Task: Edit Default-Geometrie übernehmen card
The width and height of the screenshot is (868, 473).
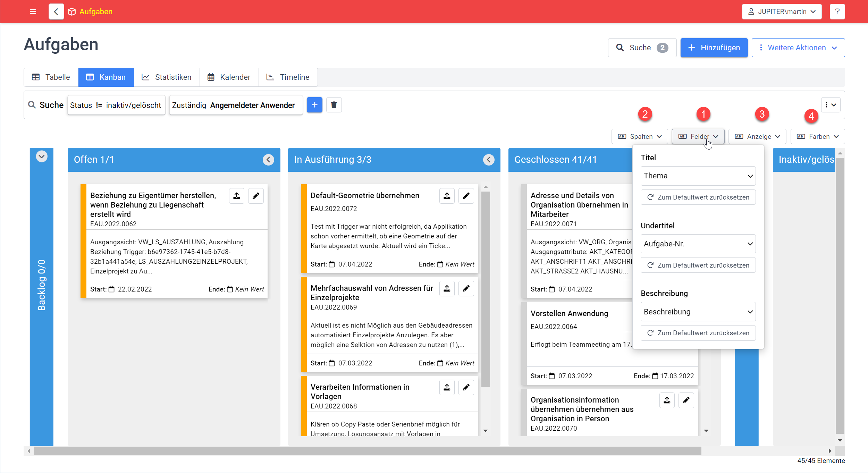Action: click(466, 196)
